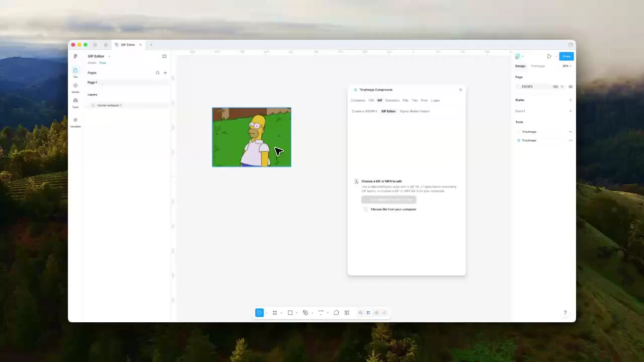Image resolution: width=644 pixels, height=362 pixels.
Task: Select the Text tool
Action: coord(321,313)
